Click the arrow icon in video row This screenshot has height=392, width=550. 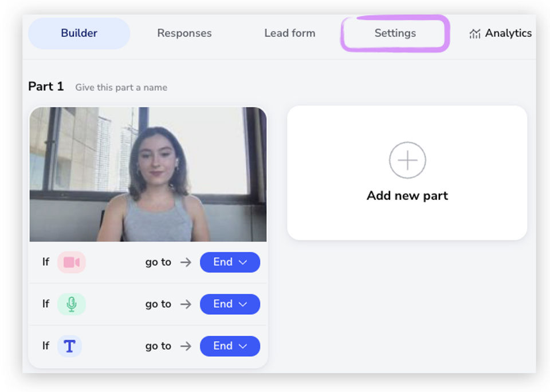tap(186, 262)
